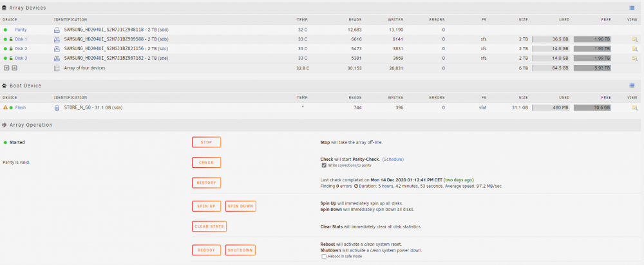The height and width of the screenshot is (265, 644).
Task: Click the SPIN UP button
Action: (206, 206)
